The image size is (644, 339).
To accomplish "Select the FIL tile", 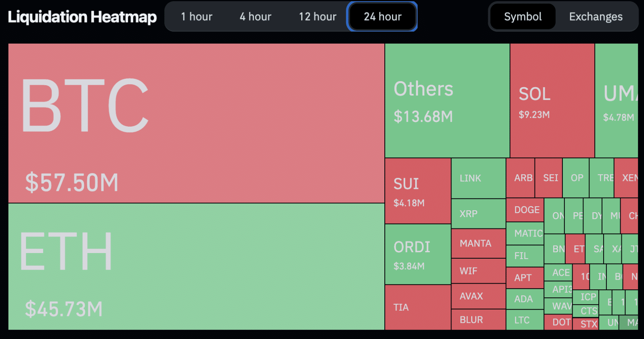I will pos(525,256).
